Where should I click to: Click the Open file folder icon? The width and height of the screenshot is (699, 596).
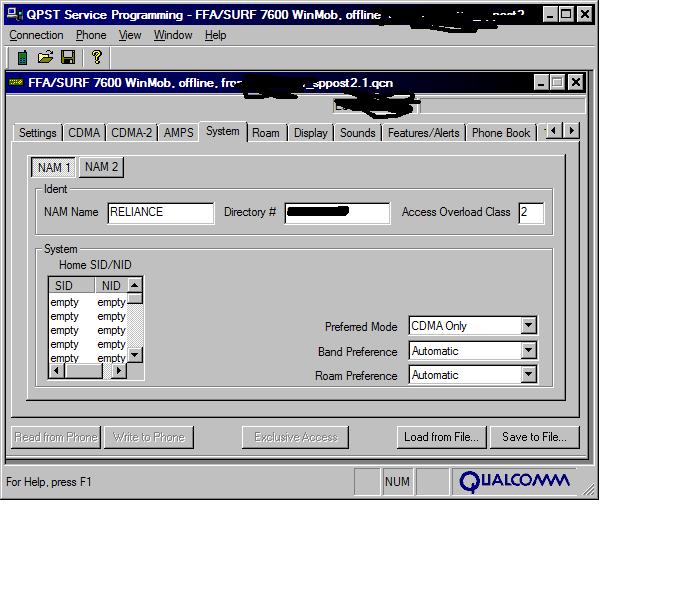click(x=45, y=58)
